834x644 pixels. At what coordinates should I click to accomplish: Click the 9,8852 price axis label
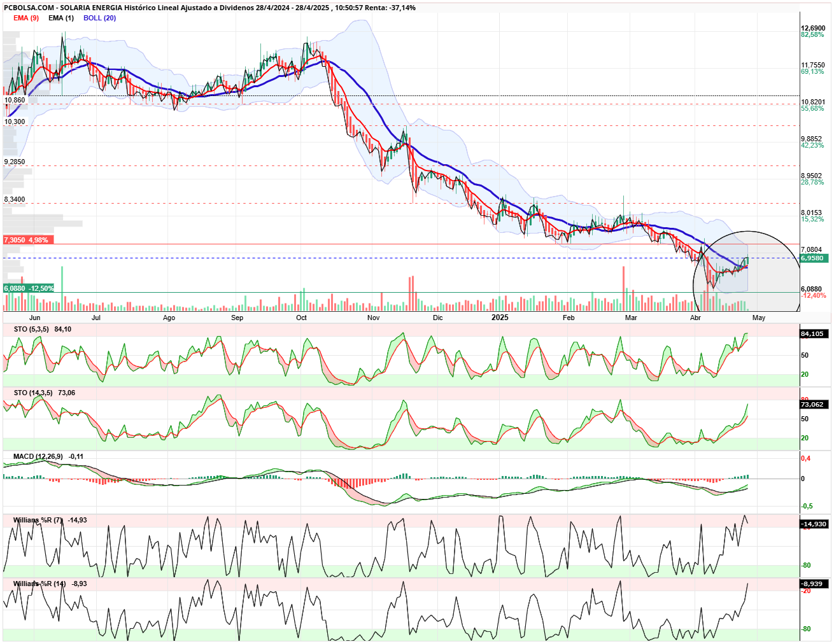(812, 139)
